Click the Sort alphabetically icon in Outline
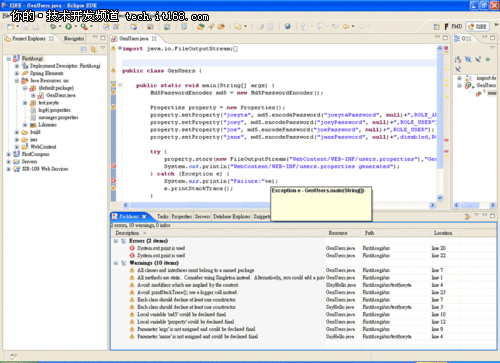The width and height of the screenshot is (500, 363). point(458,60)
